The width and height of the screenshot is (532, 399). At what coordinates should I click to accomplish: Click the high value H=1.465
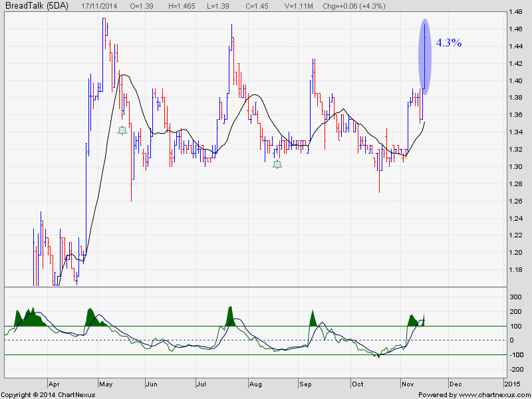[182, 6]
